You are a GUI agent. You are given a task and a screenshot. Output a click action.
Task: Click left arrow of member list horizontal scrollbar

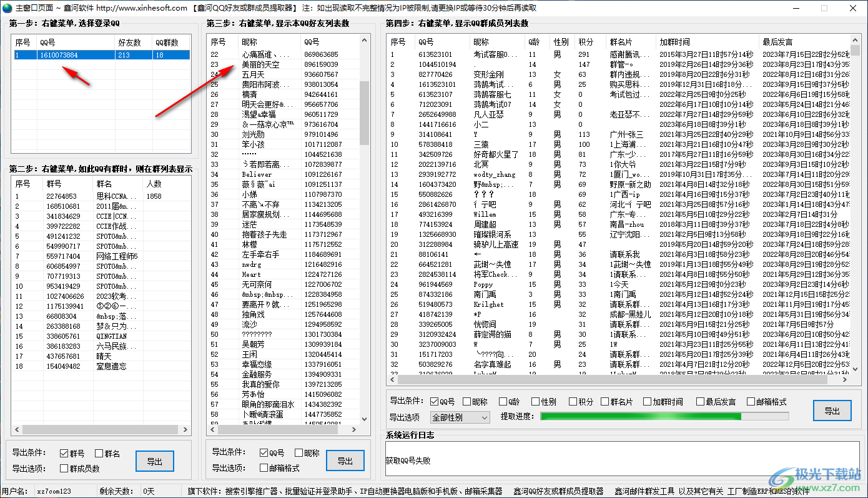click(x=392, y=379)
